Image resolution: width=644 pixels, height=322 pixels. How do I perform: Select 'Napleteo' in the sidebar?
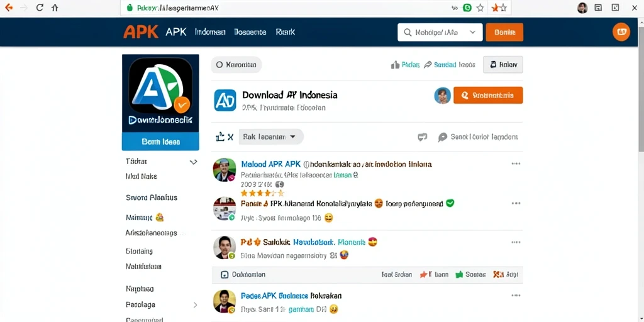(140, 289)
